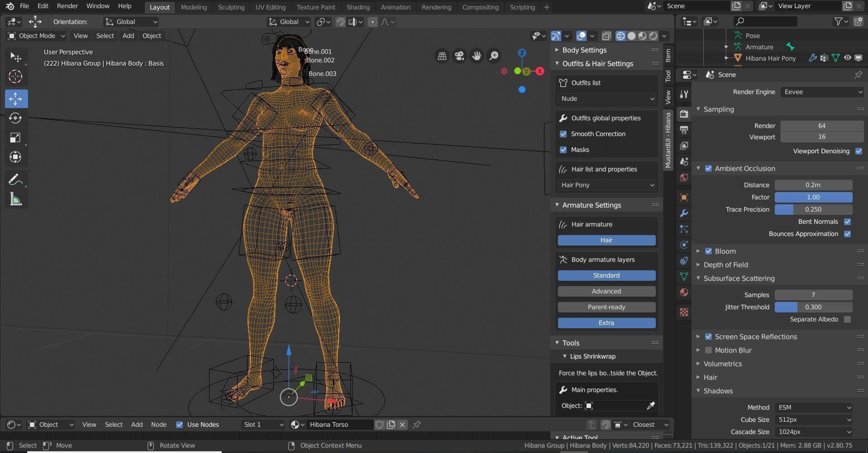Switch to rendered viewport shading

(x=653, y=36)
